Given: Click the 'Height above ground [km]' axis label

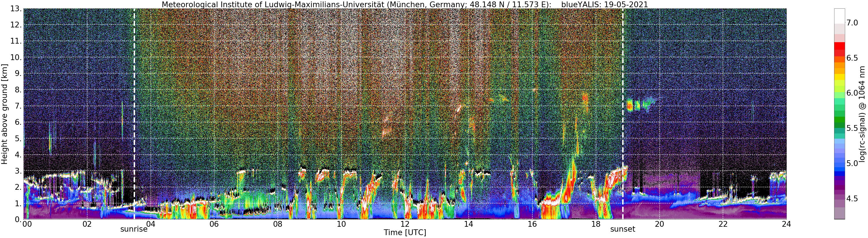Looking at the screenshot, I should pyautogui.click(x=4, y=114).
